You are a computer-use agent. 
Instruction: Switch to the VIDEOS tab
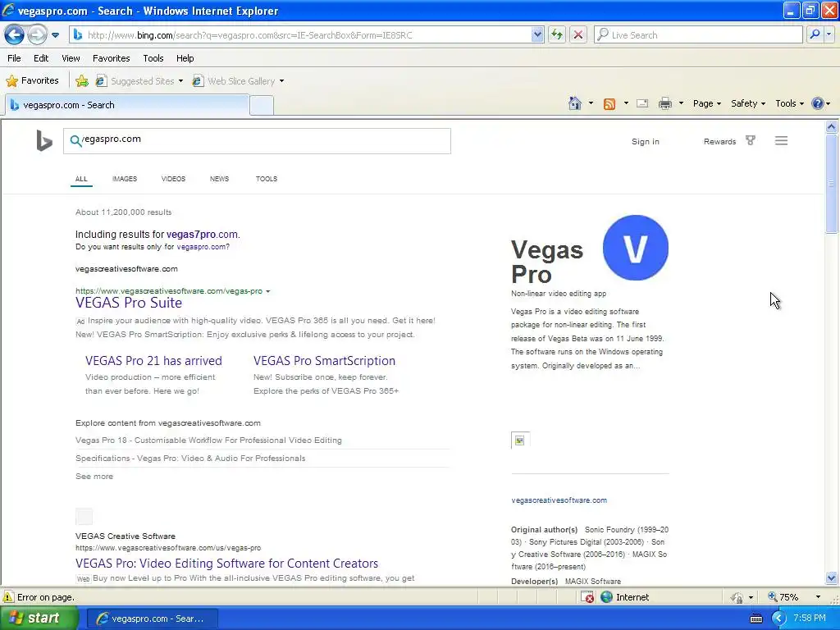point(173,179)
